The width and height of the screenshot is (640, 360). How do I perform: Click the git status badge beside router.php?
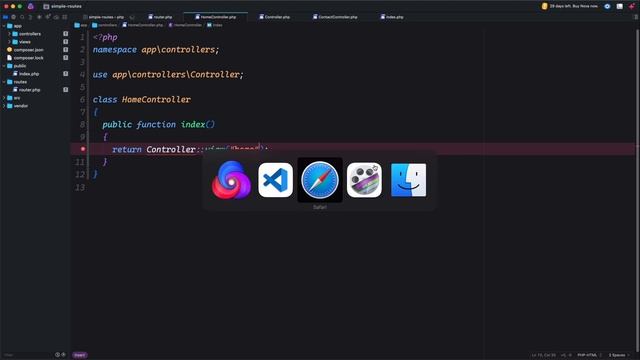click(65, 90)
